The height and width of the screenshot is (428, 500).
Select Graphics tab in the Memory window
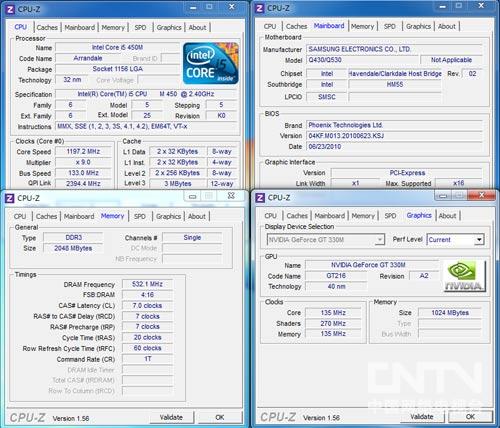click(168, 216)
